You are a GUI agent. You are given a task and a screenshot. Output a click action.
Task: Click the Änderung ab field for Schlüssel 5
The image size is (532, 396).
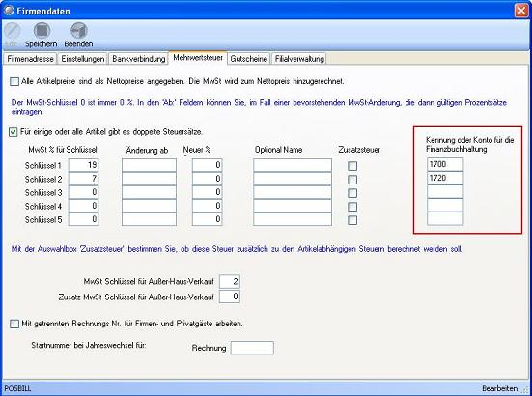(x=150, y=219)
